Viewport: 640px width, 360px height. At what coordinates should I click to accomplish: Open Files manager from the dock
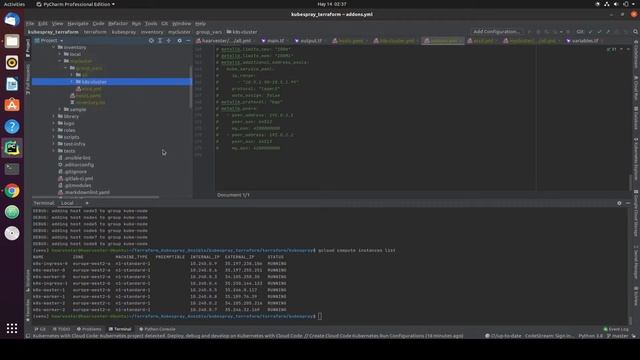point(12,41)
